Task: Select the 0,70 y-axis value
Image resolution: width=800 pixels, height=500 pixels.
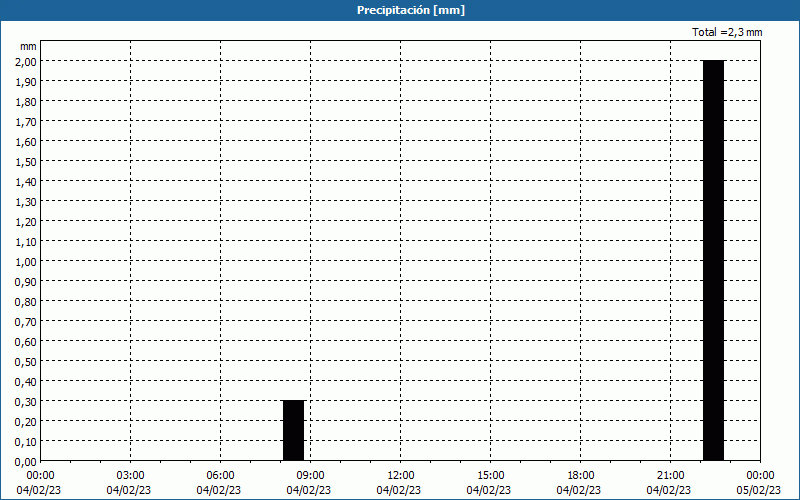Action: click(x=27, y=321)
